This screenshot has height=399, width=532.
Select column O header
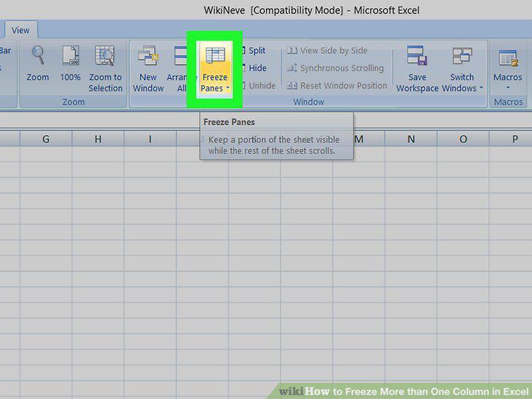tap(463, 139)
